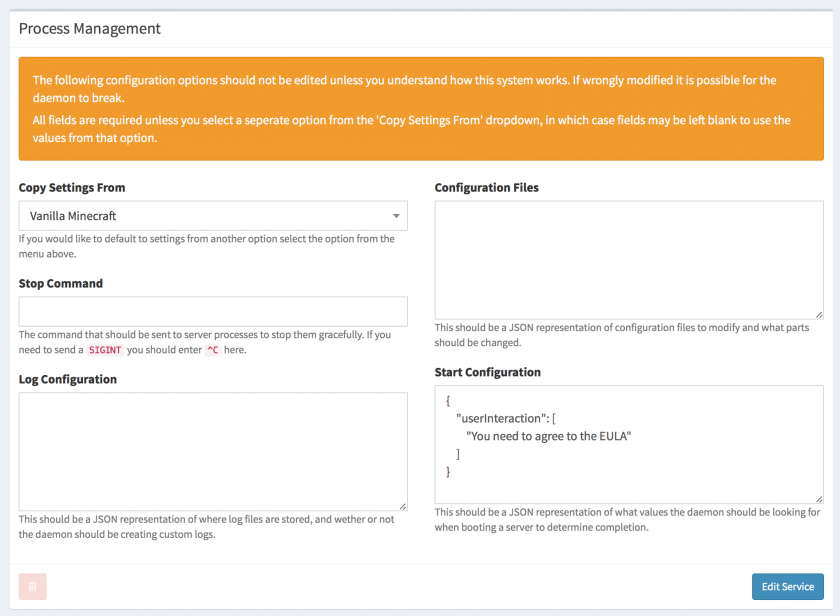Click the Configuration Files resize grip
840x616 pixels.
(x=818, y=313)
